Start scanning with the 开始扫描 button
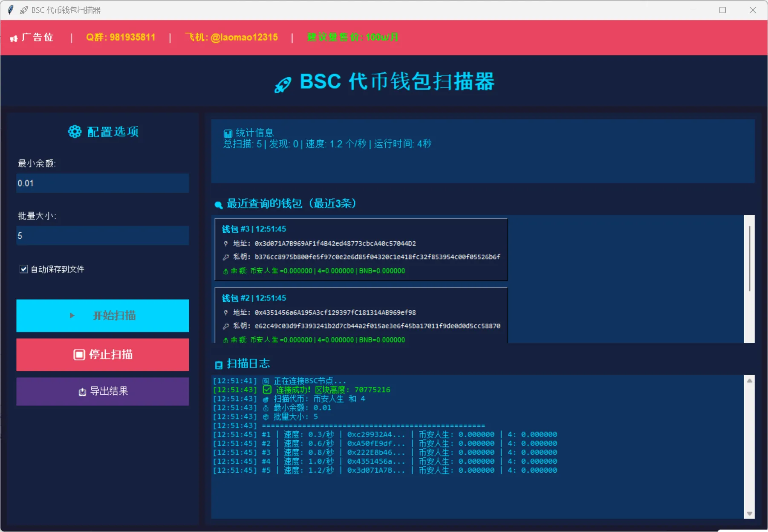Screen dimensions: 768x532 (x=102, y=315)
